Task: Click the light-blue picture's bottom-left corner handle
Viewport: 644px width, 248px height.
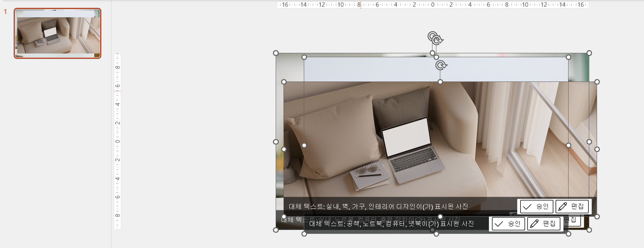Action: tap(304, 234)
